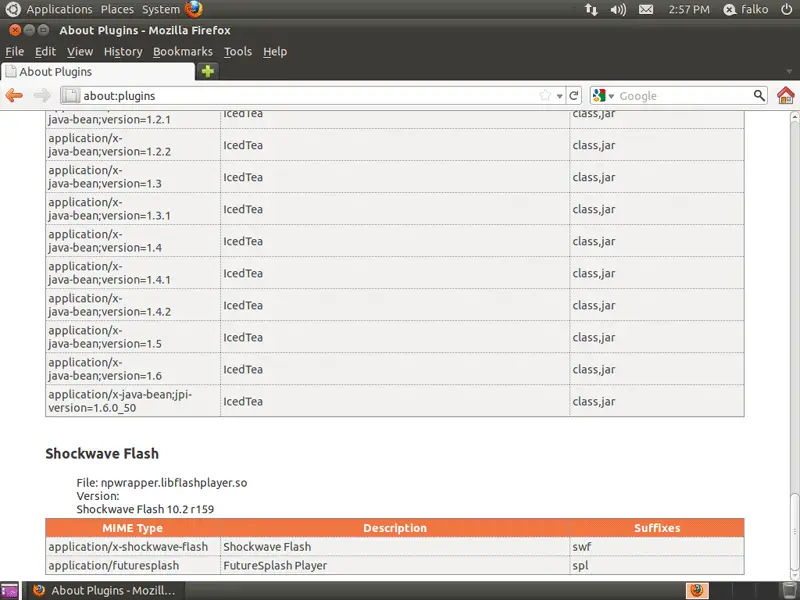
Task: Click the Shockwave Flash heading
Action: tap(102, 454)
